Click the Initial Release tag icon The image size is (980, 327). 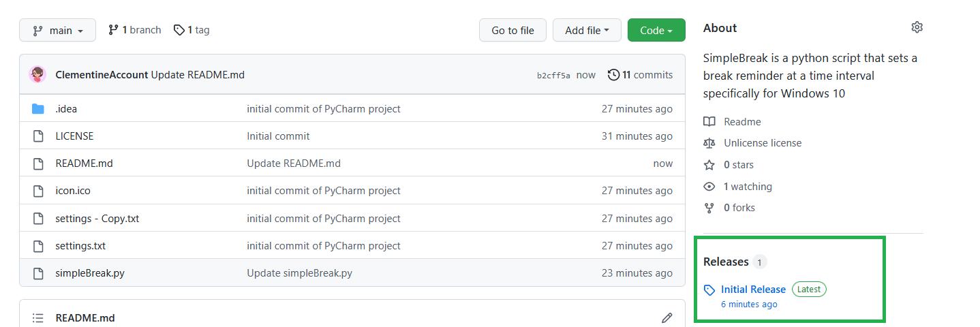tap(709, 290)
